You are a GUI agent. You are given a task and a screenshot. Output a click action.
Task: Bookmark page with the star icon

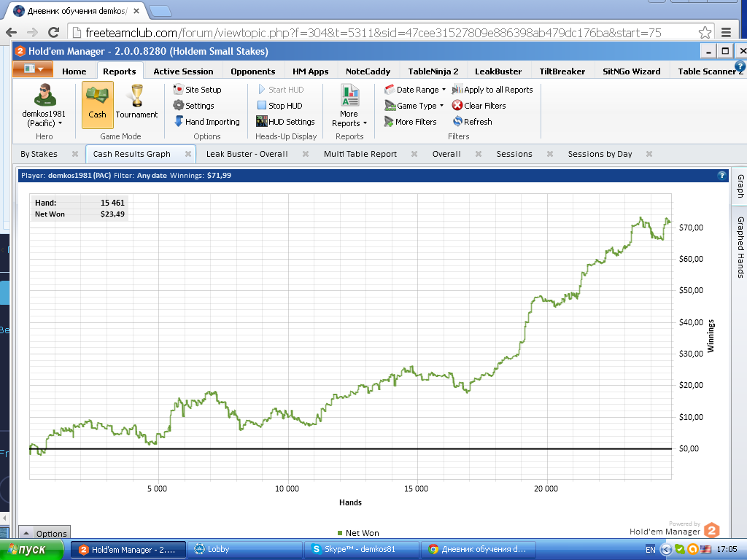705,32
